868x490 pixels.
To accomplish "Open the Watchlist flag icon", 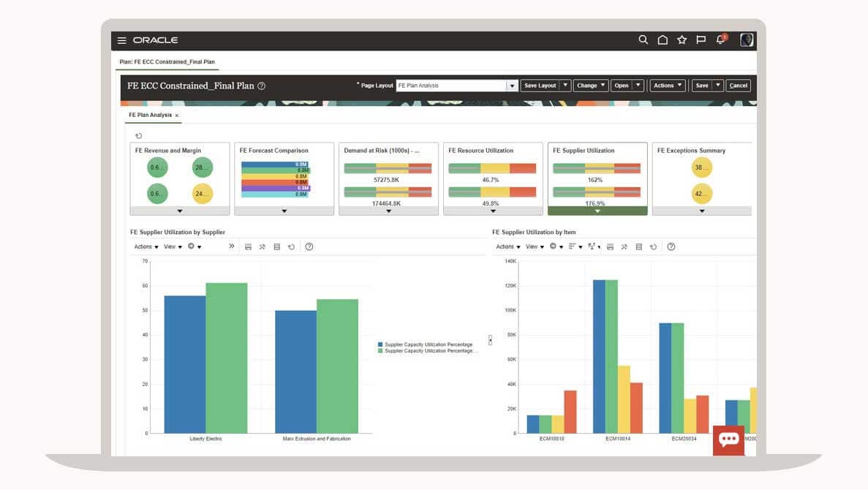I will point(701,40).
